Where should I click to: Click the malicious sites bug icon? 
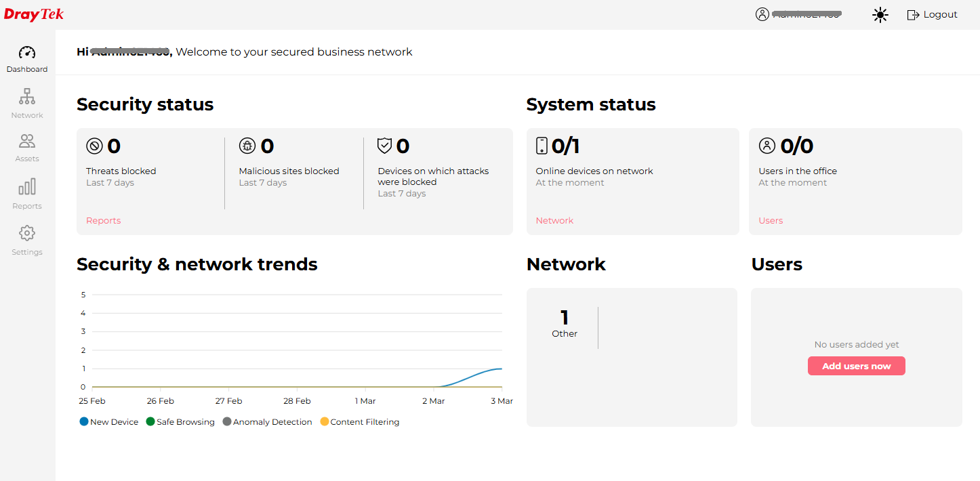(247, 146)
